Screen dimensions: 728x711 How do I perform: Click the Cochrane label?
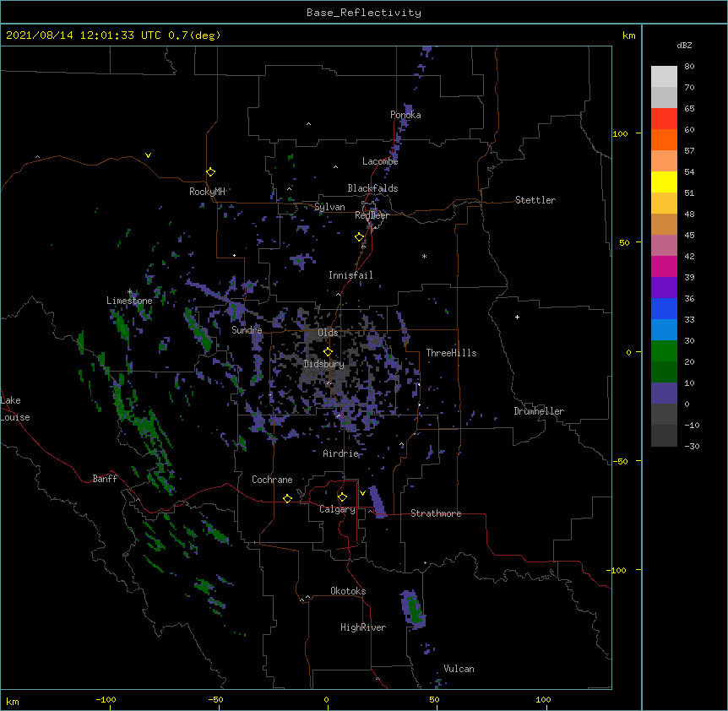click(272, 480)
